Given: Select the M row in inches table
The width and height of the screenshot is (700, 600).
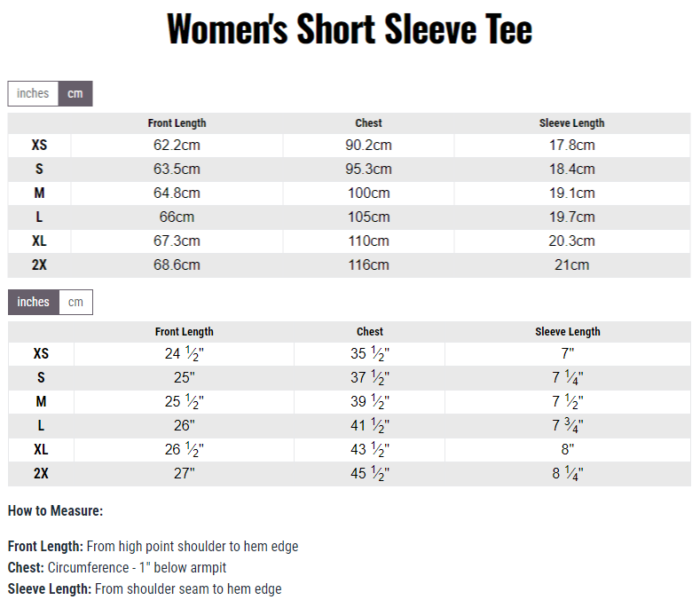Looking at the screenshot, I should (349, 402).
